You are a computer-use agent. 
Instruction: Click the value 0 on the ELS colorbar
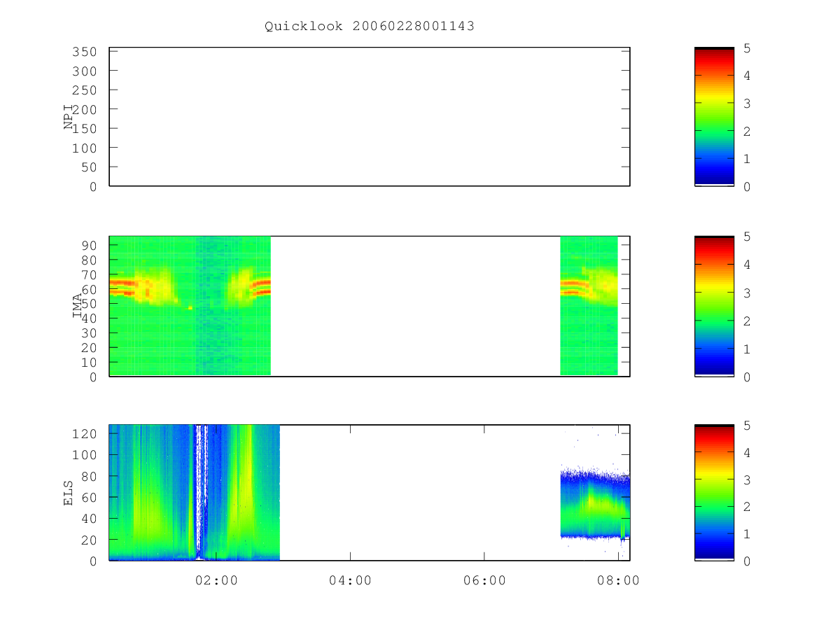tap(748, 561)
